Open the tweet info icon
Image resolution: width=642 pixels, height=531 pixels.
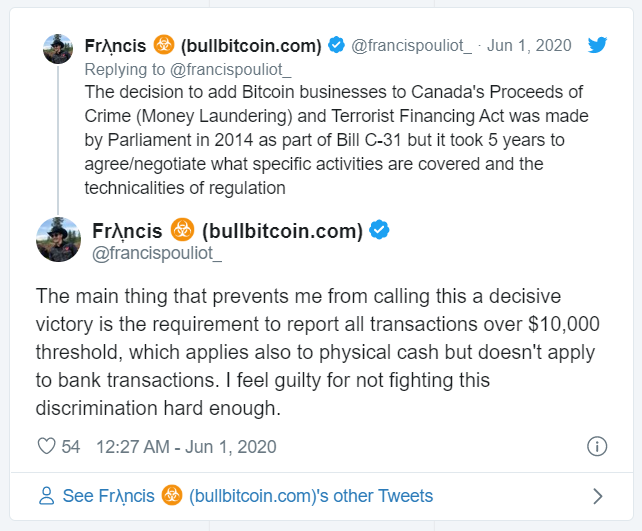[596, 447]
